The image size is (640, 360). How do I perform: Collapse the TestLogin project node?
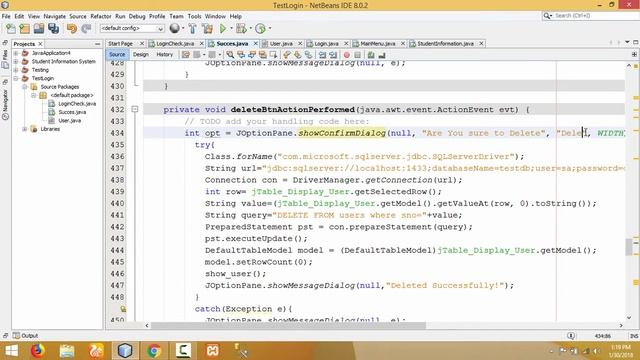16,78
